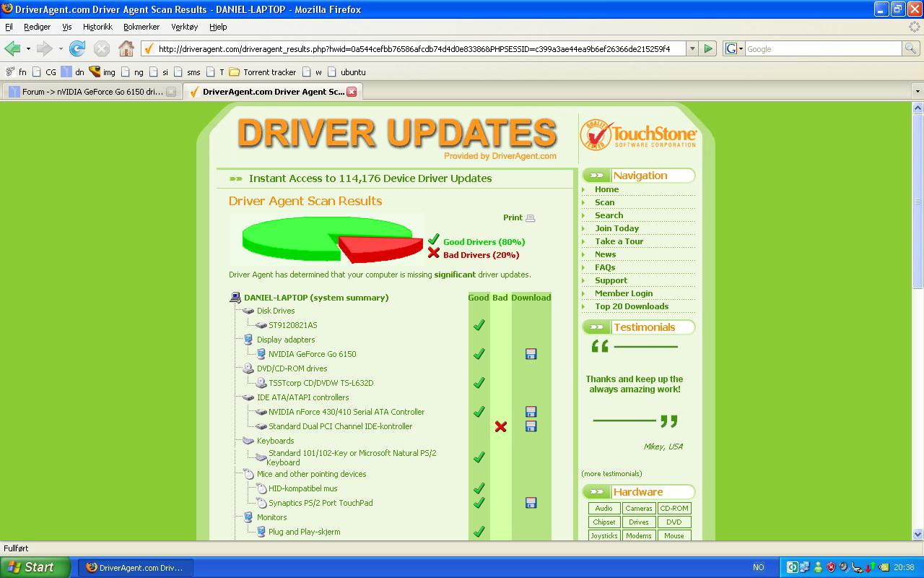Click the Plug and Play-skjerm row
924x578 pixels.
pos(304,532)
